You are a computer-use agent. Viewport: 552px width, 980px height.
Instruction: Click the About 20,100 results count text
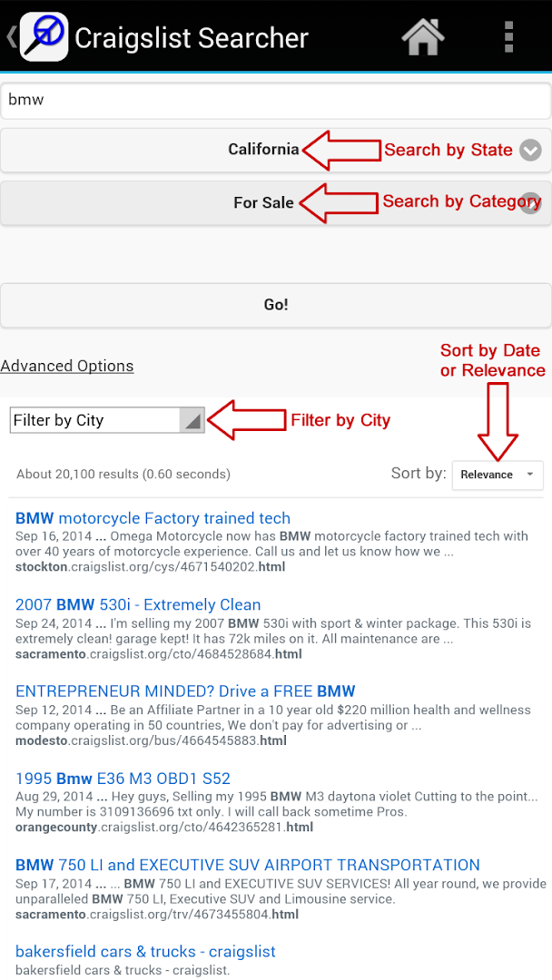pos(123,475)
